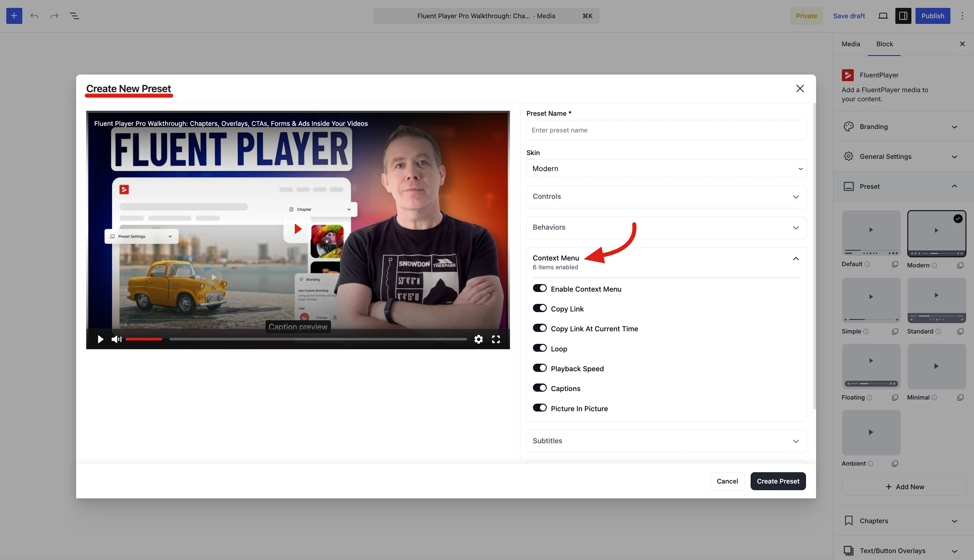Click the red center play button on video
The height and width of the screenshot is (560, 974).
(x=297, y=229)
